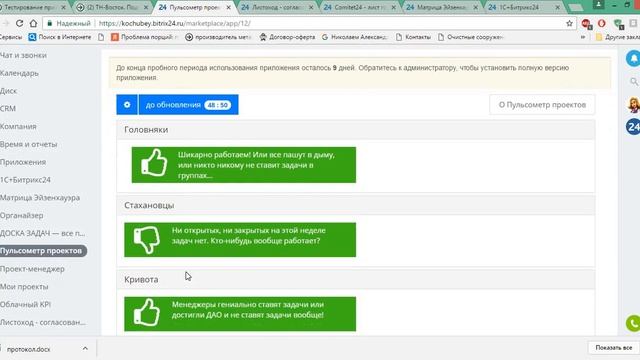Select 'Пульсометр проектов' in sidebar
The image size is (640, 360).
point(42,251)
